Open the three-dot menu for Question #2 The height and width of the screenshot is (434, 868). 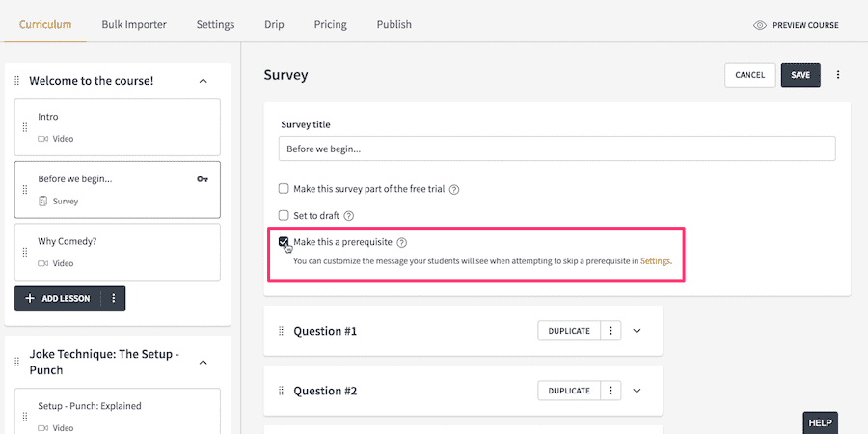coord(610,391)
